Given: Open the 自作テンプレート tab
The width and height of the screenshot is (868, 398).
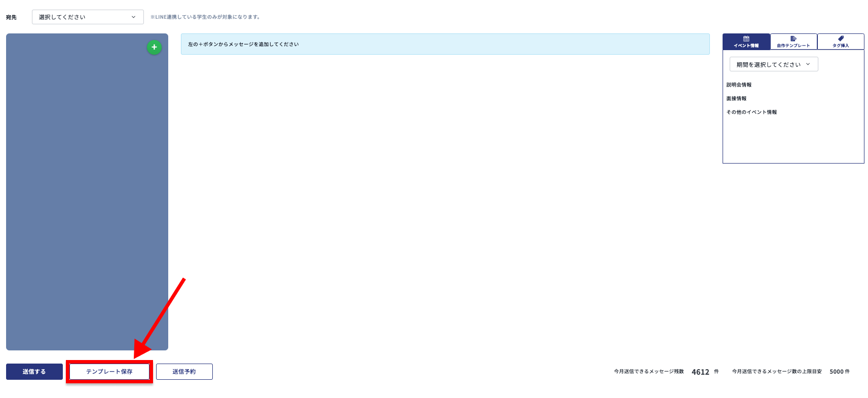Looking at the screenshot, I should [x=794, y=42].
